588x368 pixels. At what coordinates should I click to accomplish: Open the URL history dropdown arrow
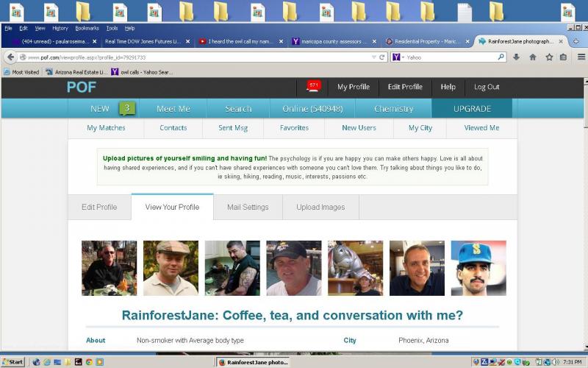point(373,57)
